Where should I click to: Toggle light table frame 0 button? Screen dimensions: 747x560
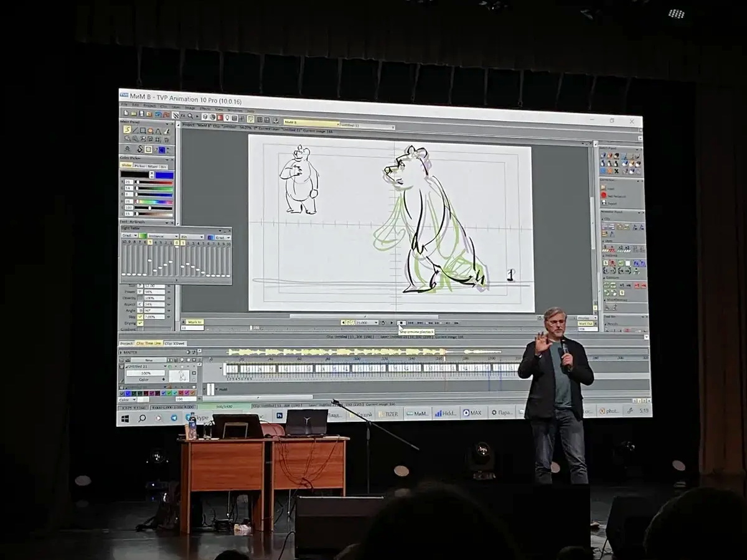point(176,243)
